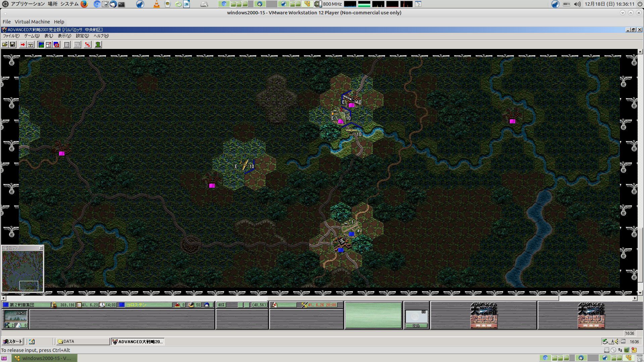Launch VLC from the top panel

tap(156, 4)
